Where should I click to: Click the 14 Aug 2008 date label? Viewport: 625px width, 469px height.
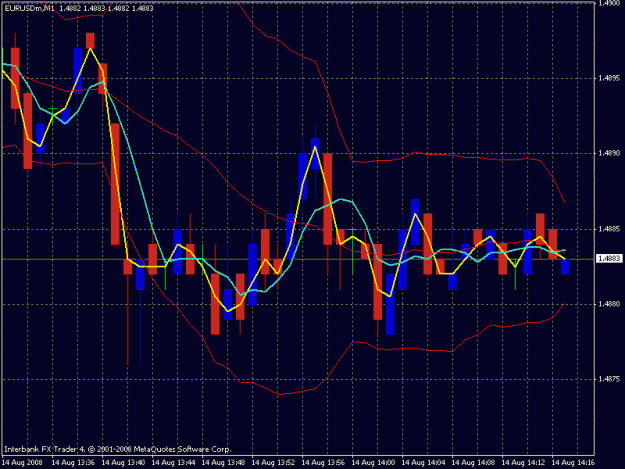22,463
